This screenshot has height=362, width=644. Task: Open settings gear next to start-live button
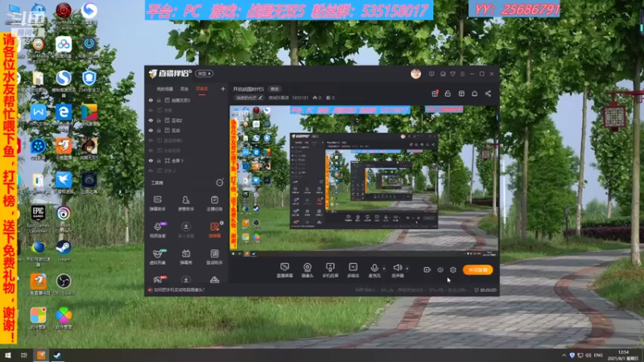click(x=452, y=269)
